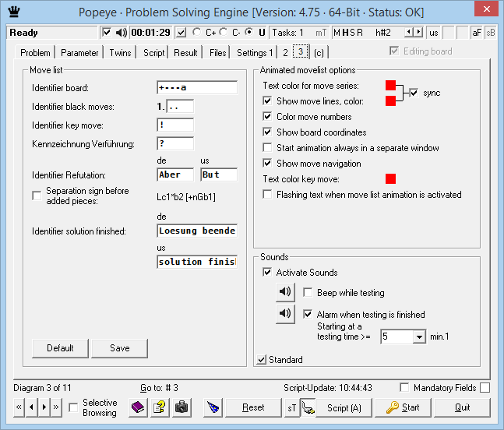This screenshot has height=430, width=504.
Task: Click the mT indicator in top bar
Action: point(321,33)
